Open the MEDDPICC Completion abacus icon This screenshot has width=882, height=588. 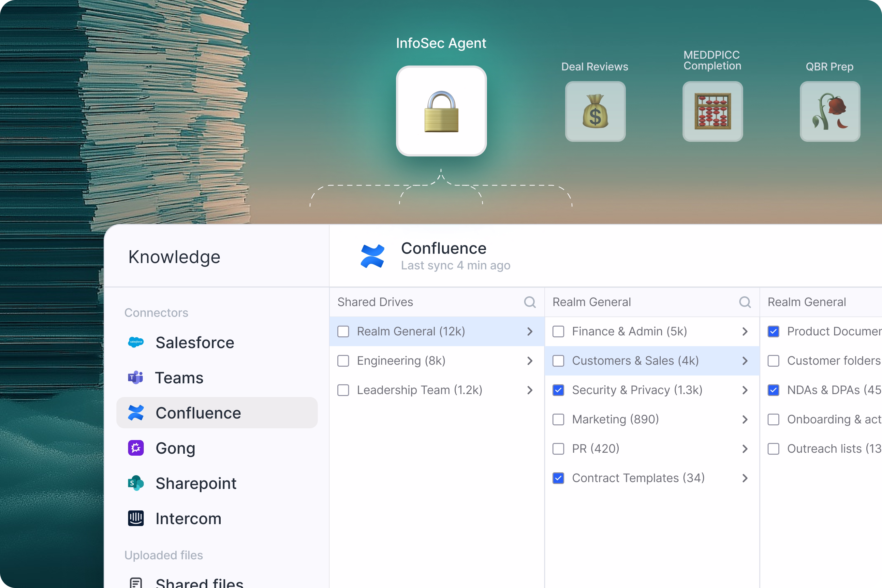pyautogui.click(x=713, y=111)
